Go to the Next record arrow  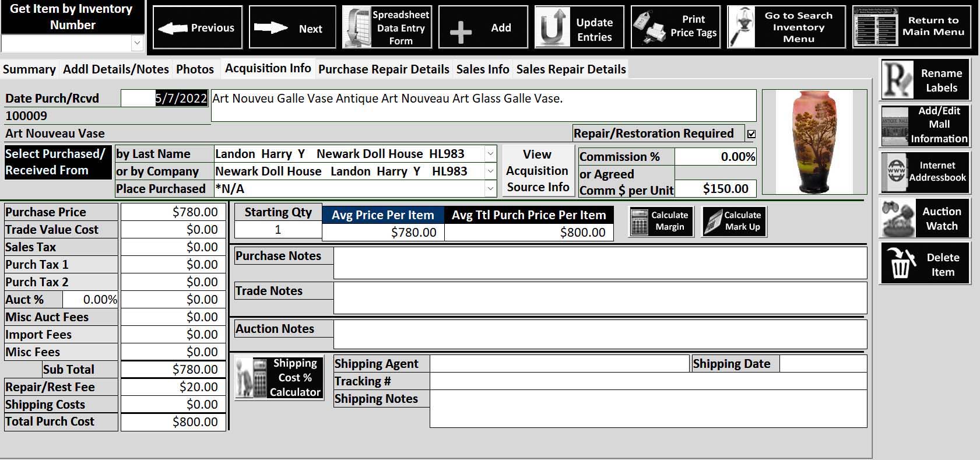click(271, 28)
